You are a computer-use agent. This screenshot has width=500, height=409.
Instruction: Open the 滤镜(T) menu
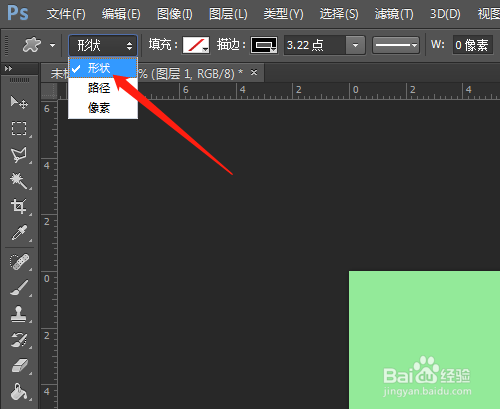(x=394, y=14)
